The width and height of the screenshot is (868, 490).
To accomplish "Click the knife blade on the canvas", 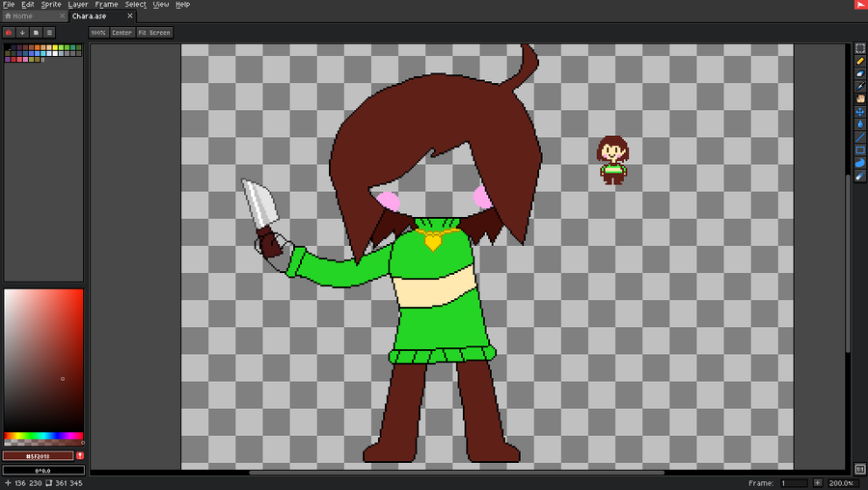I will tap(259, 203).
